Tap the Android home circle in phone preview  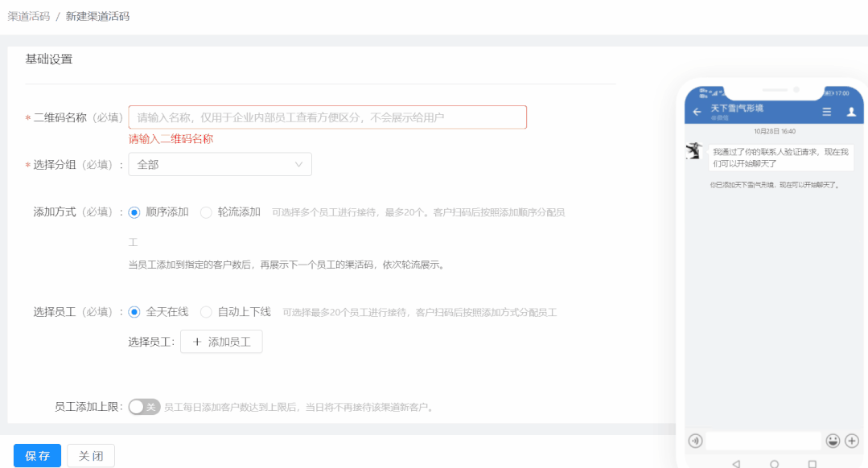point(775,463)
